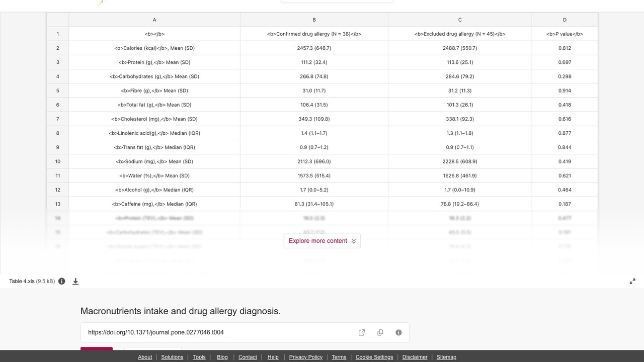The image size is (644, 362).
Task: Expand table with Explore more content
Action: coord(322,241)
